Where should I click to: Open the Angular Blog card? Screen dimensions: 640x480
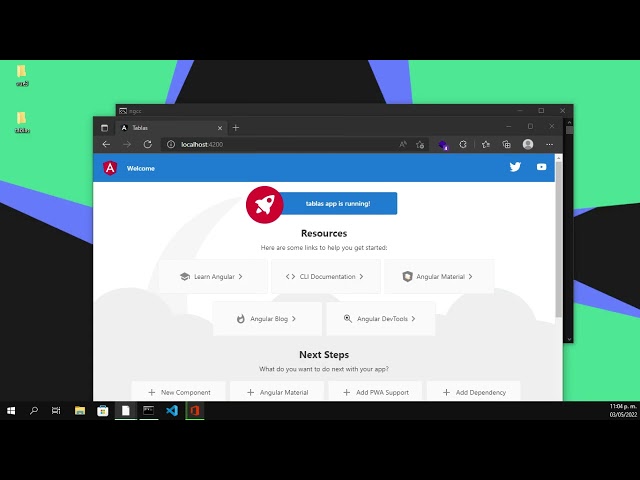click(267, 319)
